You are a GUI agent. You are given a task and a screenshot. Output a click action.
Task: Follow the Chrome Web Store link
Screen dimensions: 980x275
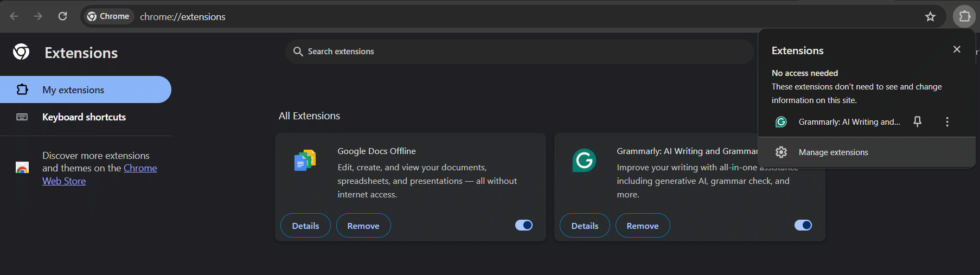[x=100, y=175]
